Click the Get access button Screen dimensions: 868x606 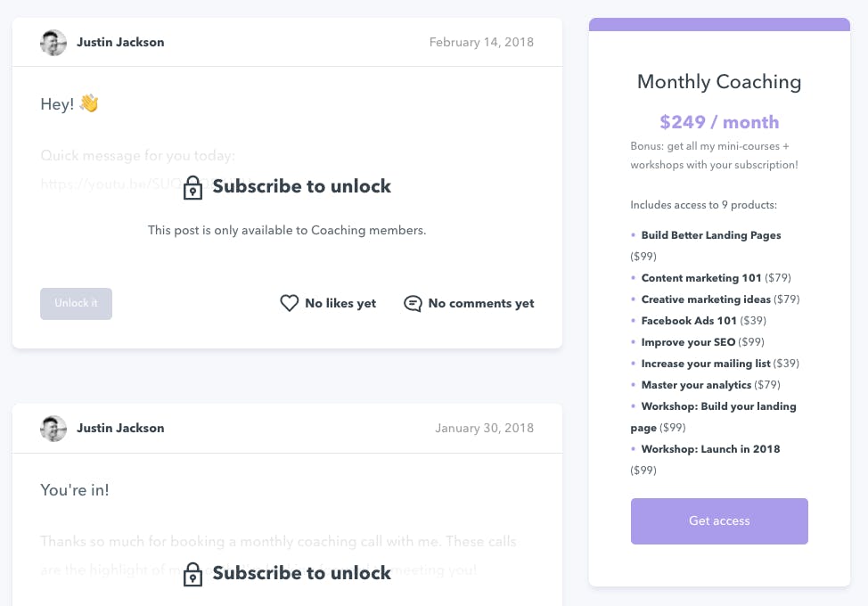tap(719, 520)
